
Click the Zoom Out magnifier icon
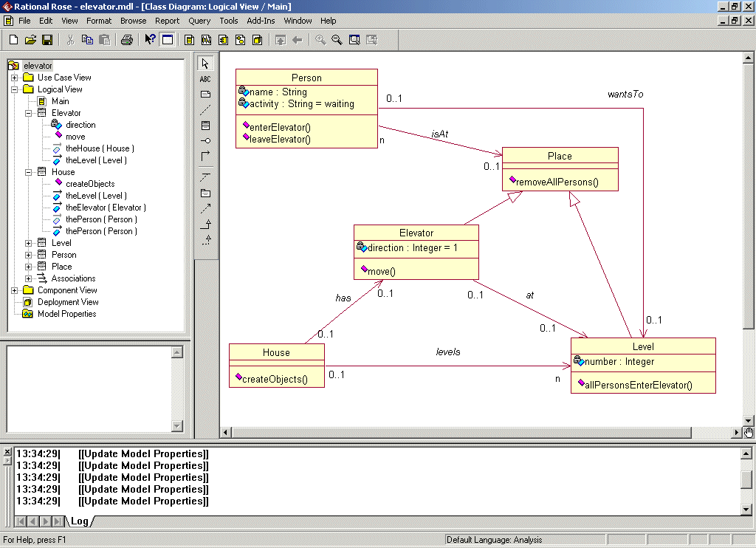[x=337, y=40]
